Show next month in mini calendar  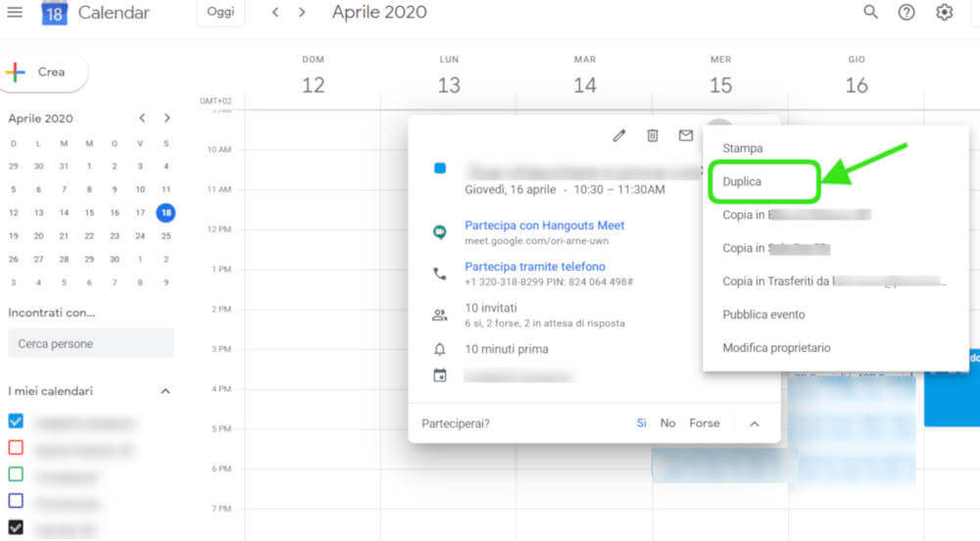pos(167,118)
